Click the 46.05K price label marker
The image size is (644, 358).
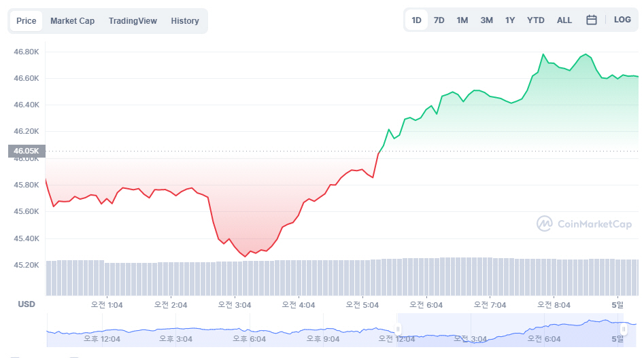coord(27,151)
